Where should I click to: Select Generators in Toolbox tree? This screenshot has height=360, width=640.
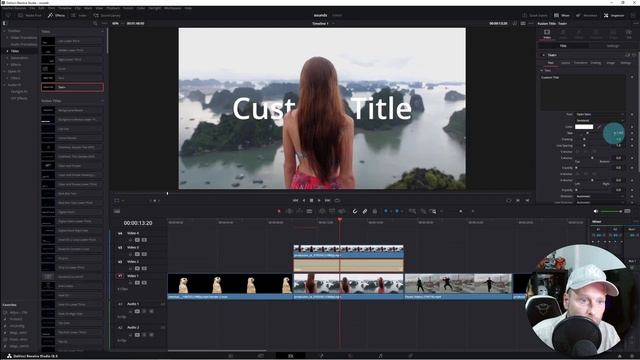point(19,58)
